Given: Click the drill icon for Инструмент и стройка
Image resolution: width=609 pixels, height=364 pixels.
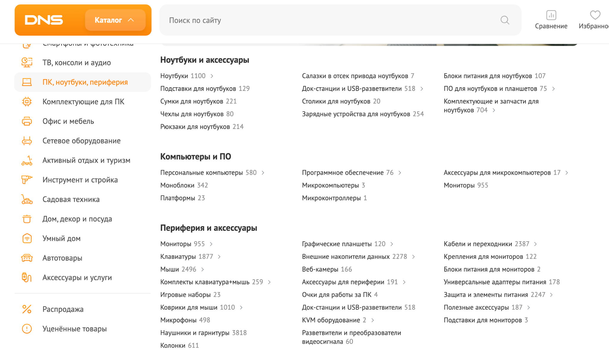Looking at the screenshot, I should tap(27, 180).
